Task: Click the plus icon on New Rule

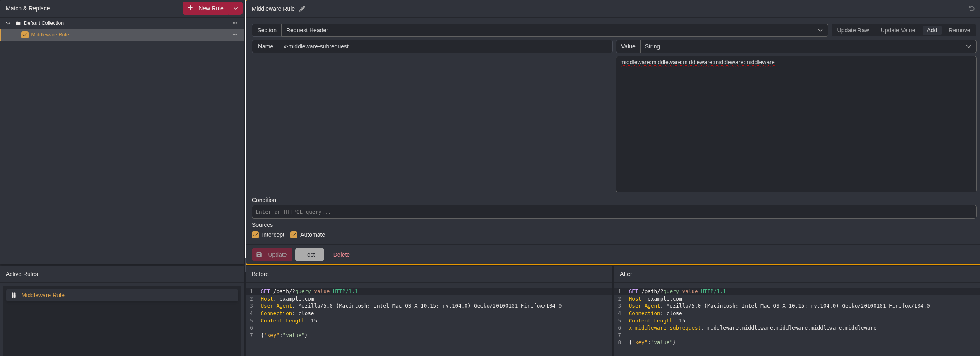Action: click(x=190, y=8)
